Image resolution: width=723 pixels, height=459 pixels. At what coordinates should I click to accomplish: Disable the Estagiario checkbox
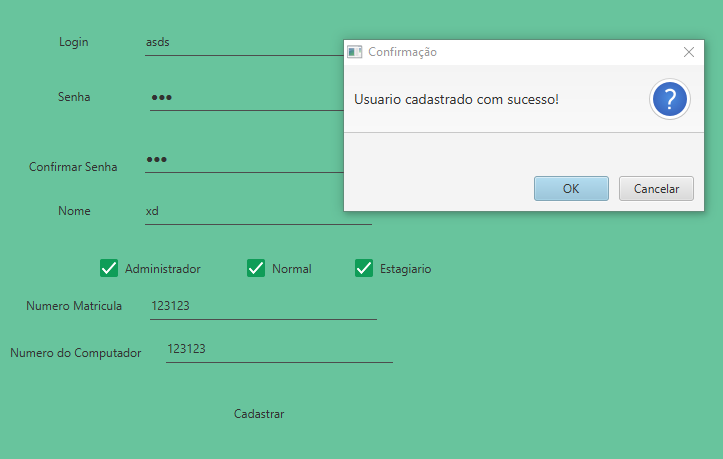[x=364, y=268]
